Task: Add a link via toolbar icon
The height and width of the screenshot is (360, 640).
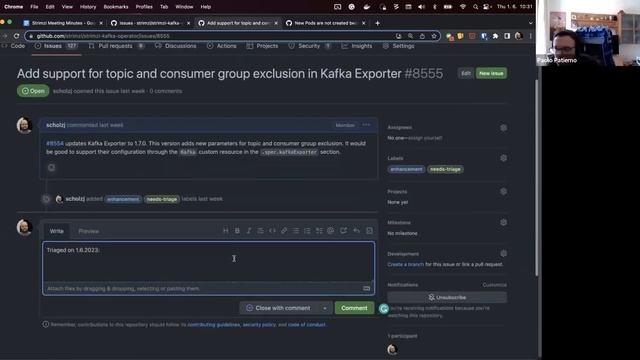Action: click(284, 231)
